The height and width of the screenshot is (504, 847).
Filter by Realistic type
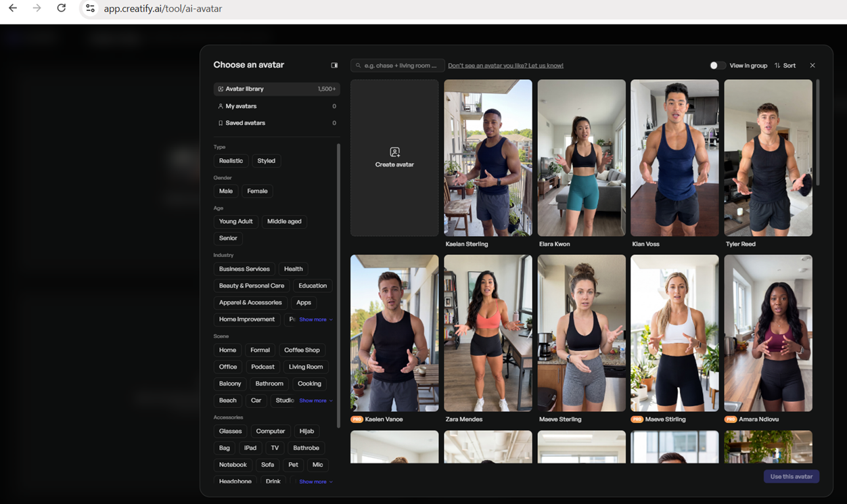[231, 161]
